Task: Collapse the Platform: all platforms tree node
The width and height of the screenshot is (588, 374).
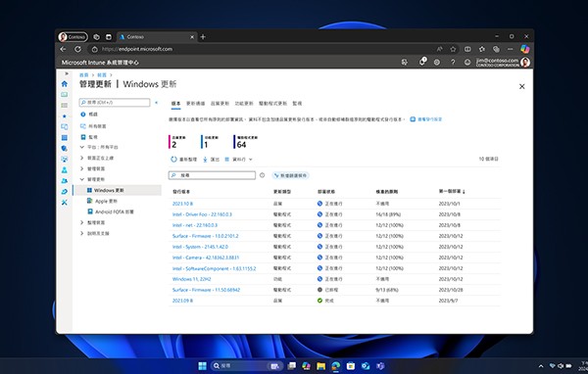Action: [81, 147]
